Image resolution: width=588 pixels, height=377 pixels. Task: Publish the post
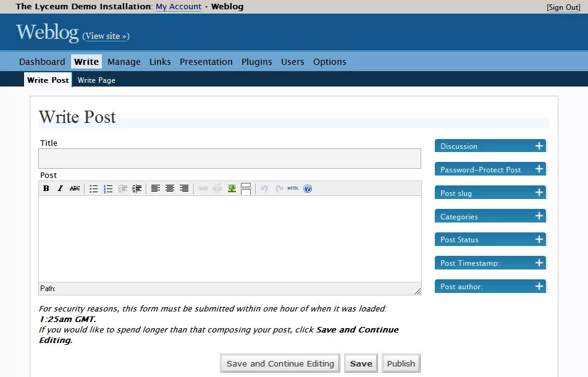[401, 363]
